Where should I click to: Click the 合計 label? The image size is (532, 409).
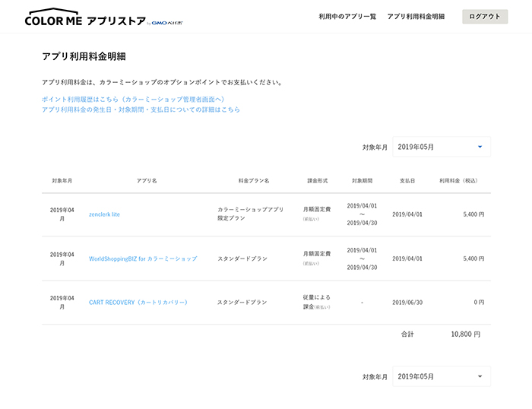tap(407, 334)
